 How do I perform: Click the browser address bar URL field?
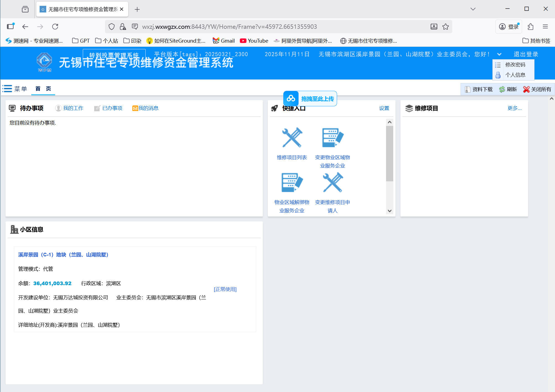pyautogui.click(x=229, y=27)
